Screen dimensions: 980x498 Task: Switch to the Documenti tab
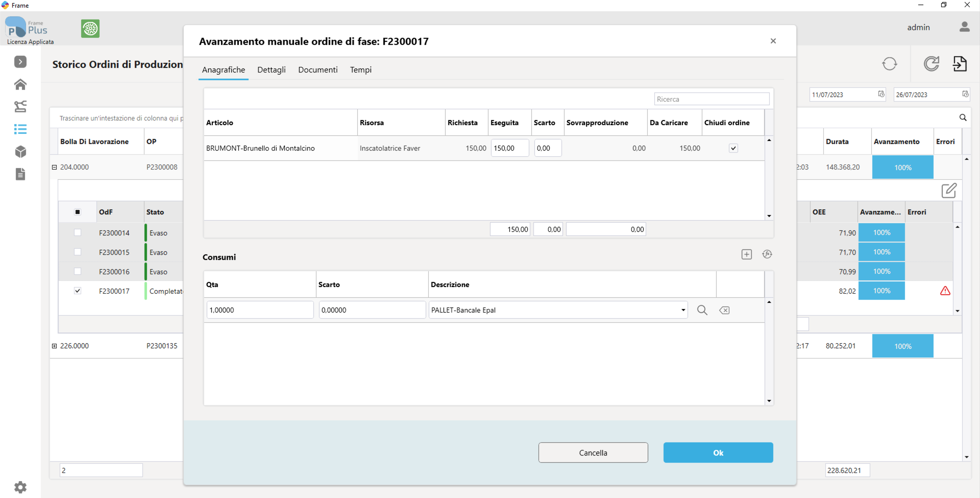(x=318, y=70)
